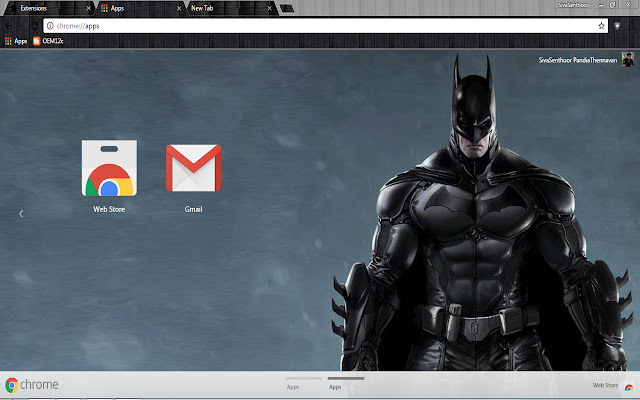Open OEM12c bookmark
Image resolution: width=640 pixels, height=400 pixels.
[48, 41]
